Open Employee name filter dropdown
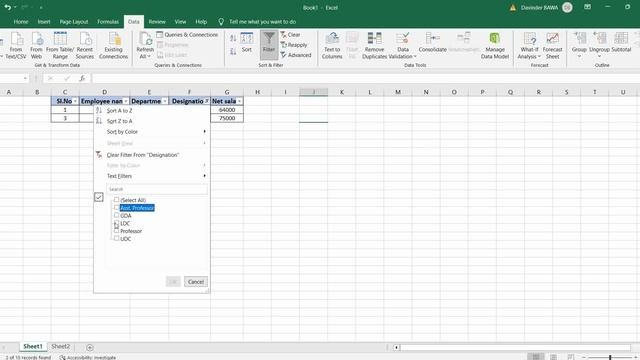 126,101
